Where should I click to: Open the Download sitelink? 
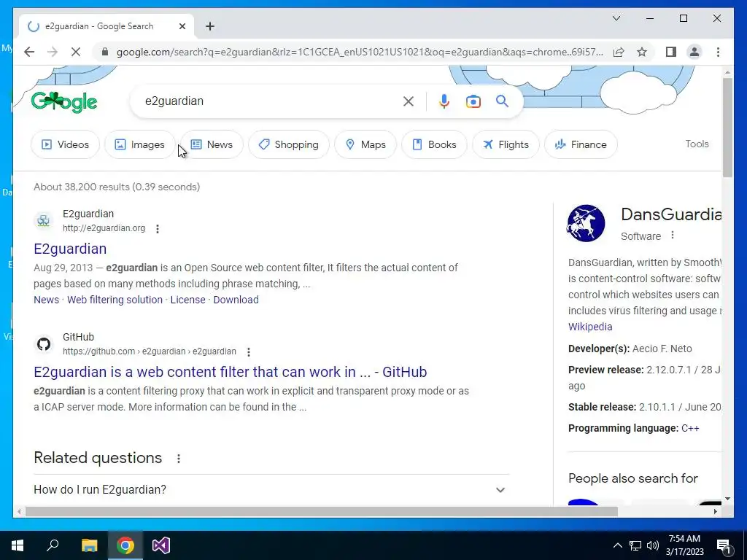[236, 300]
